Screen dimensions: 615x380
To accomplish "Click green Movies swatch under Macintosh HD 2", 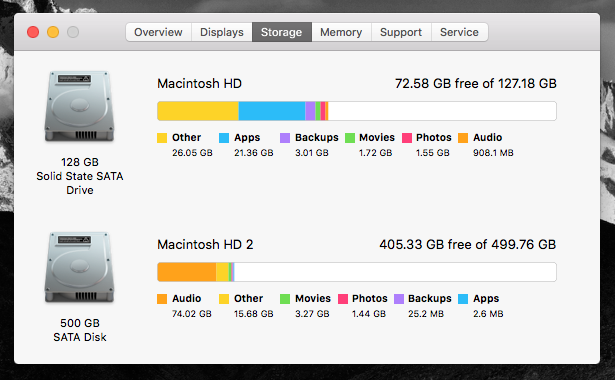I will coord(285,299).
